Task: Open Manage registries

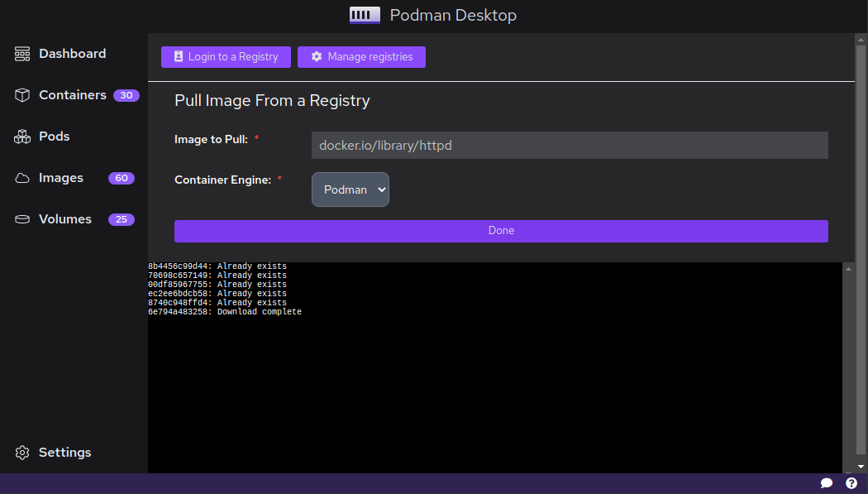Action: [x=361, y=57]
